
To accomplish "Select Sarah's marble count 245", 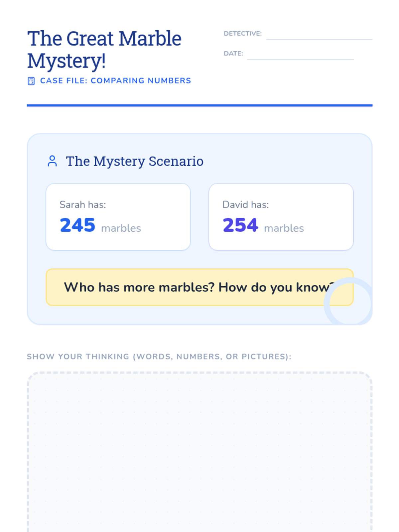I will coord(77,225).
